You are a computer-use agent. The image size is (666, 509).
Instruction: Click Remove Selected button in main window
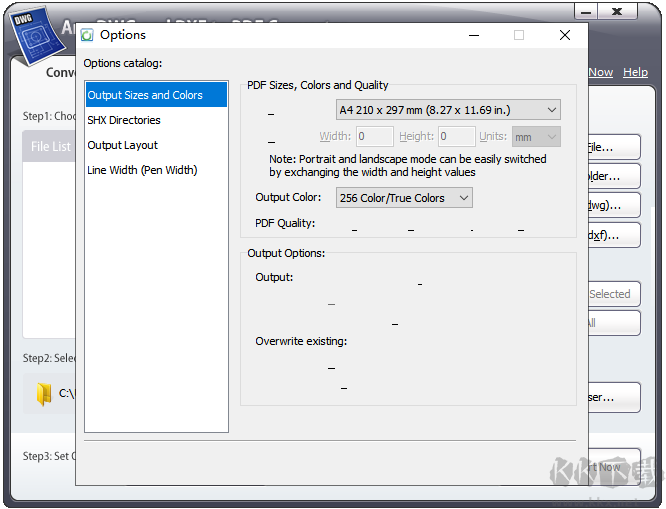614,294
